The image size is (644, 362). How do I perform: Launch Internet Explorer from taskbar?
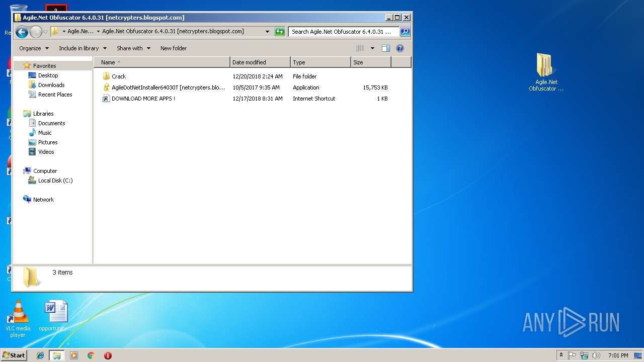pos(40,355)
